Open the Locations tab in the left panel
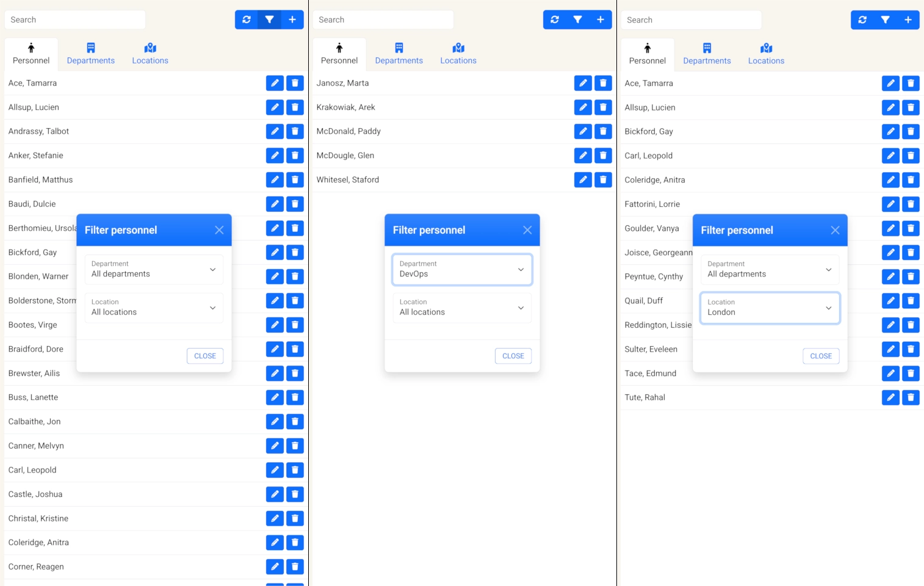This screenshot has height=586, width=924. coord(150,54)
